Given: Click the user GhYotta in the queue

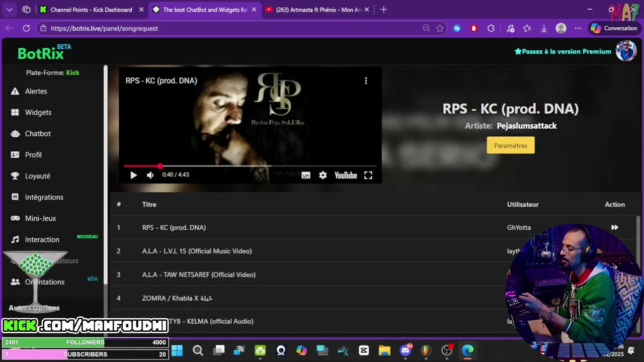Looking at the screenshot, I should click(519, 227).
